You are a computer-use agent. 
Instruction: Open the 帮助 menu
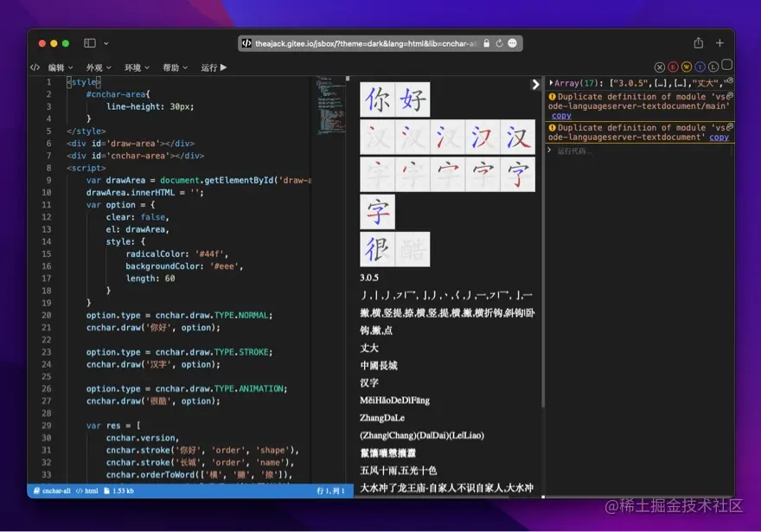coord(176,67)
